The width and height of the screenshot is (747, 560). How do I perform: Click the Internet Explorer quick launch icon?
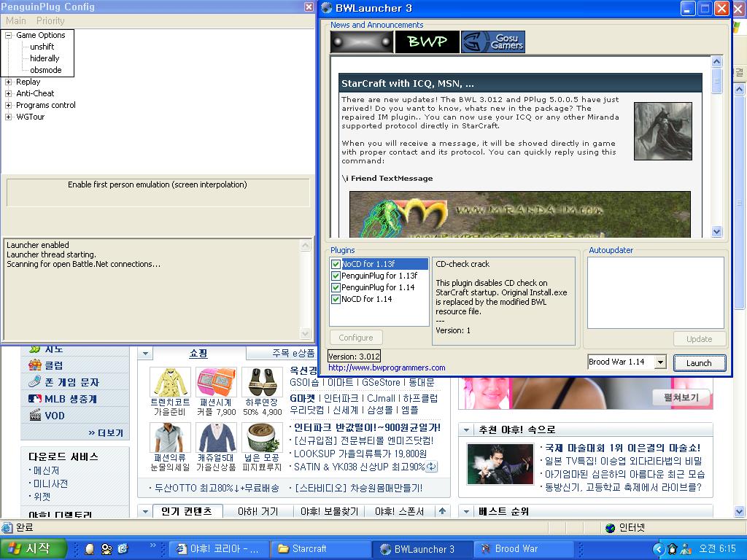[123, 549]
